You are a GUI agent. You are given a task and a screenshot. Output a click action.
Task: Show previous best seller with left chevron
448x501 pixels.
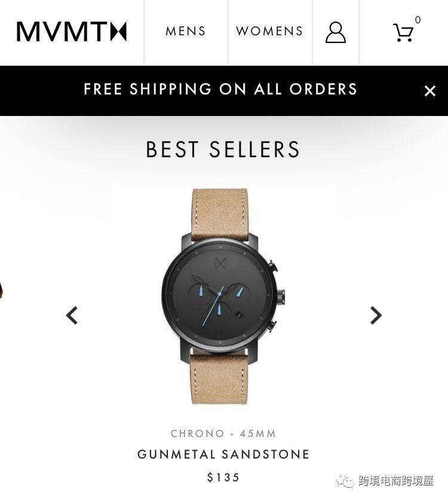72,315
